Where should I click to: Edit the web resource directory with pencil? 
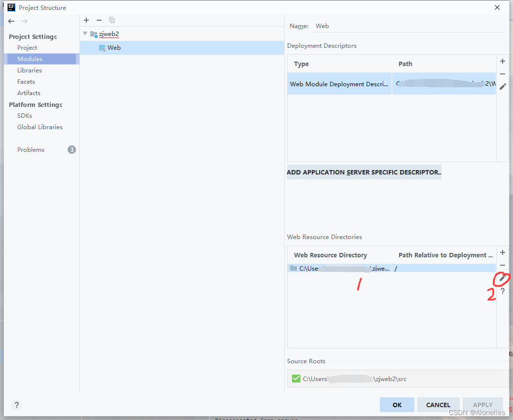[x=503, y=278]
